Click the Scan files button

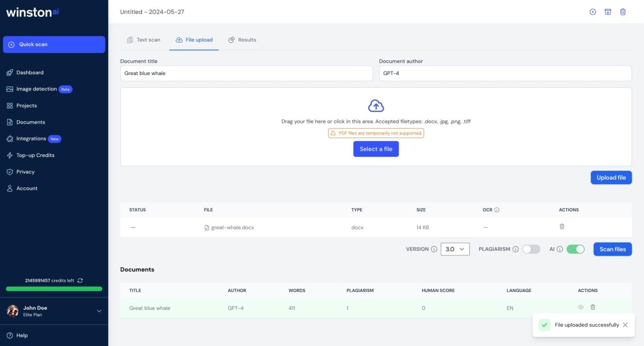[612, 249]
